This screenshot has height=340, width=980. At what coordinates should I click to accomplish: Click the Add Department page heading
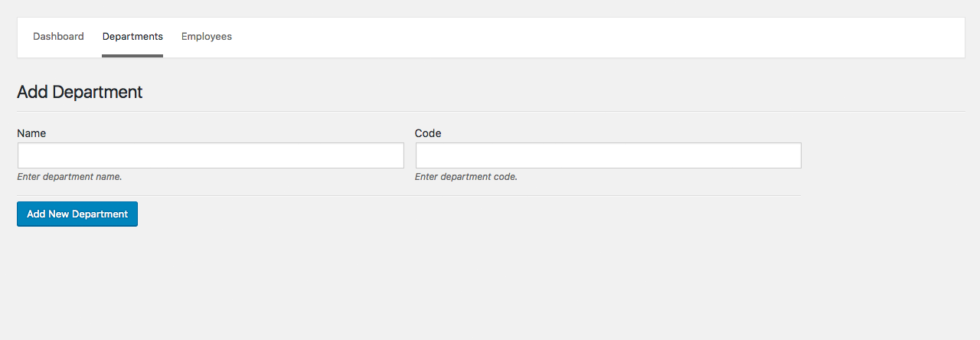80,93
